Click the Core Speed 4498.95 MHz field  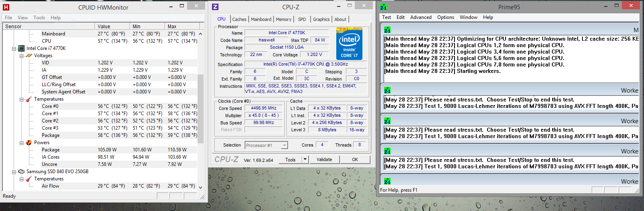pyautogui.click(x=263, y=108)
